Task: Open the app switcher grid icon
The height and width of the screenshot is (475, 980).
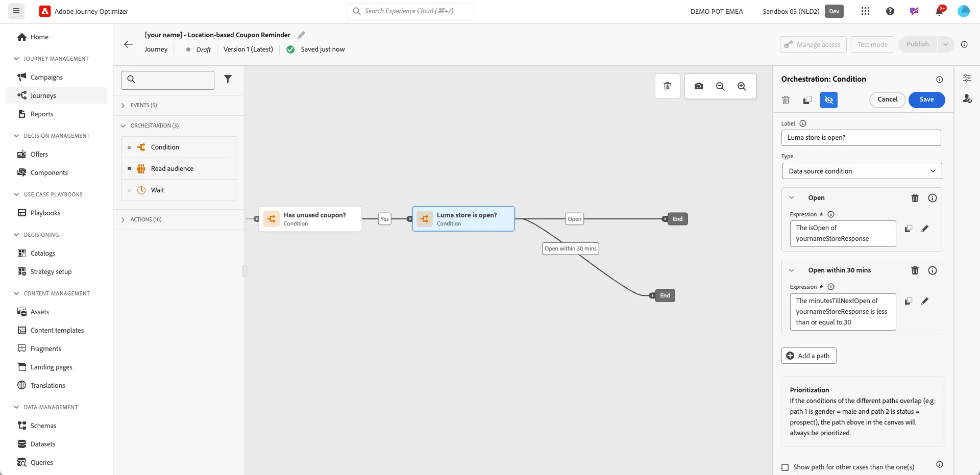Action: [x=865, y=11]
